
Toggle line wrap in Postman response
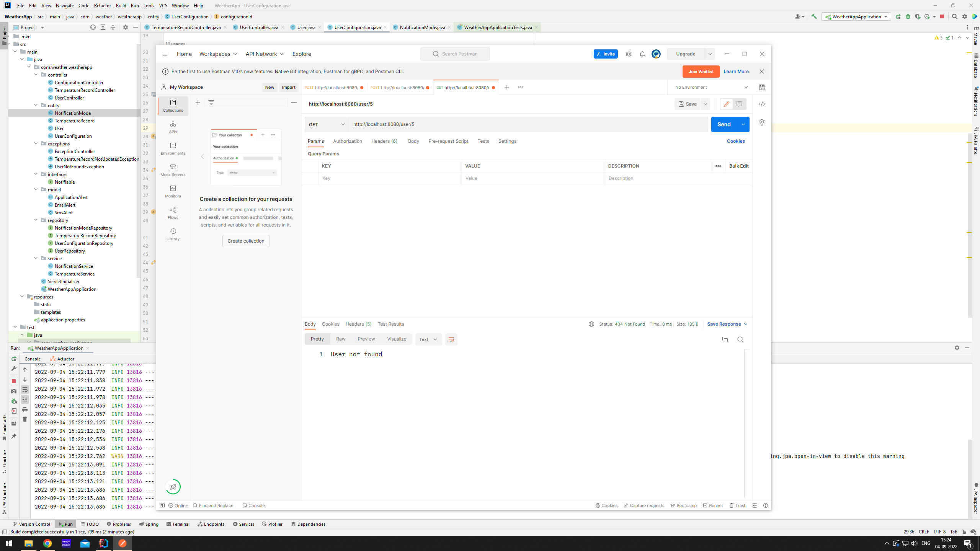(451, 339)
